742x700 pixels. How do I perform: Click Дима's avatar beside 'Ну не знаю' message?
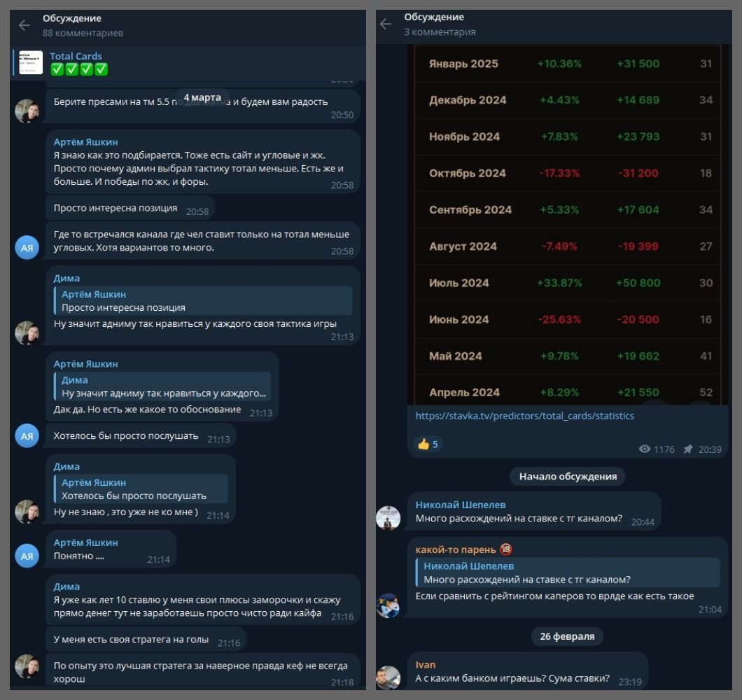click(x=27, y=512)
